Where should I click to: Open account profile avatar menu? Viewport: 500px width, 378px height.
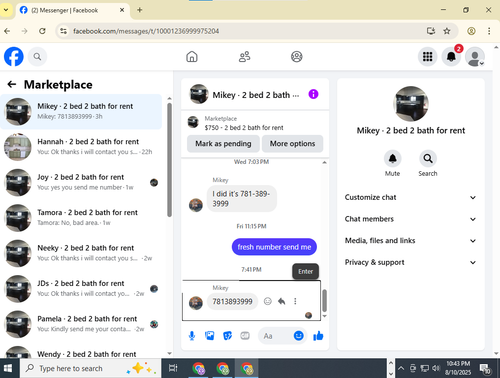(x=475, y=57)
